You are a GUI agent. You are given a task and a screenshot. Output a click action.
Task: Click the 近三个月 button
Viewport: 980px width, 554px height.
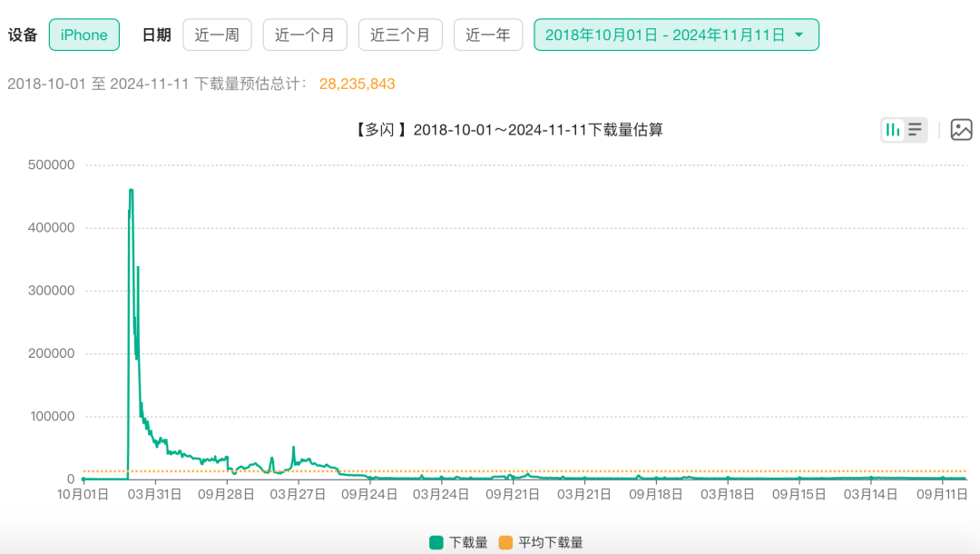(x=400, y=35)
